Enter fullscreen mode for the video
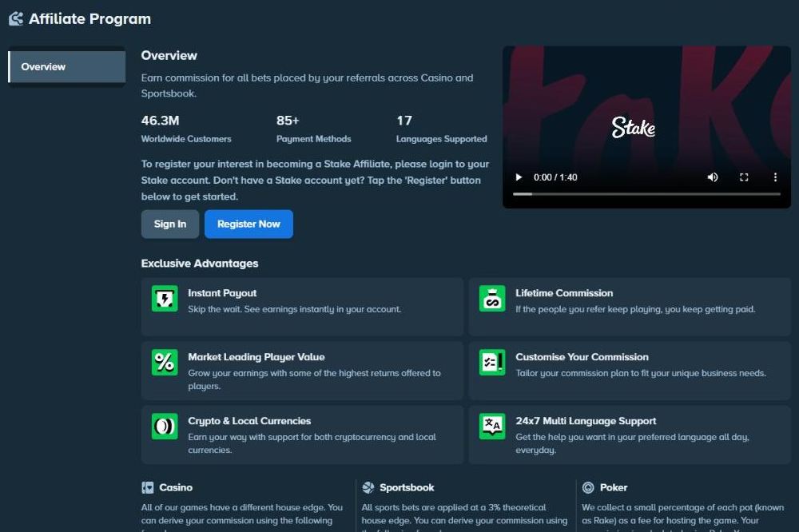This screenshot has height=532, width=799. click(x=744, y=177)
